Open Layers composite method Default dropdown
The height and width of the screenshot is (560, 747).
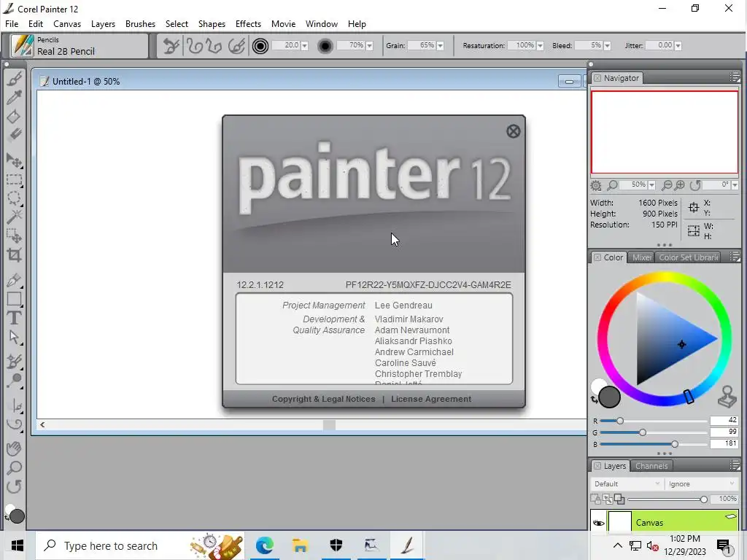tap(626, 484)
